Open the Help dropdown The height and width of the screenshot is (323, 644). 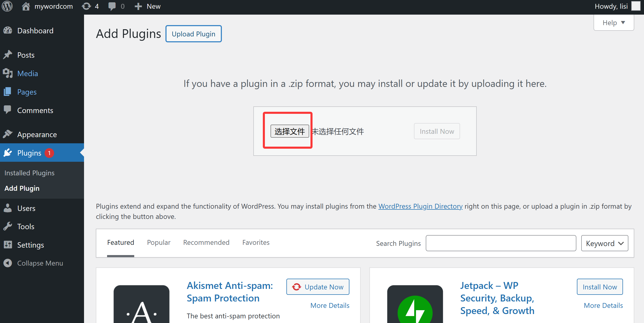(x=614, y=22)
